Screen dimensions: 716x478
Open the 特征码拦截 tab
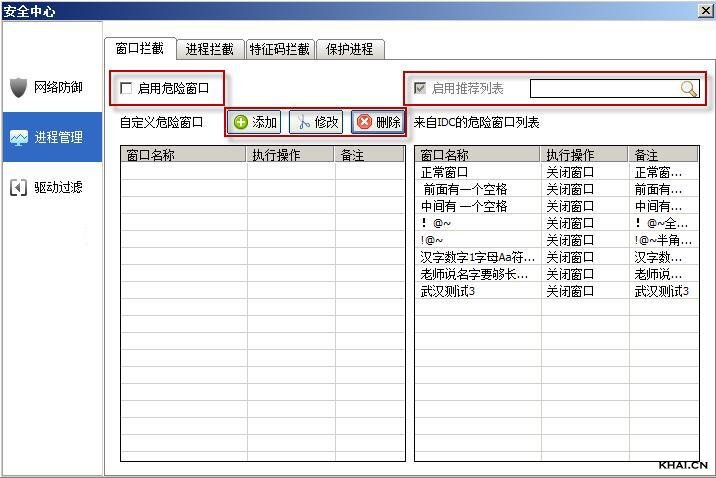coord(279,49)
